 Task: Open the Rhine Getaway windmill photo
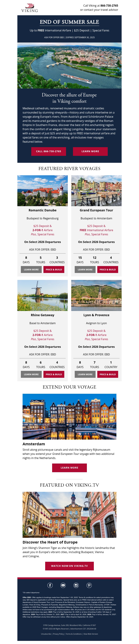click(43, 295)
